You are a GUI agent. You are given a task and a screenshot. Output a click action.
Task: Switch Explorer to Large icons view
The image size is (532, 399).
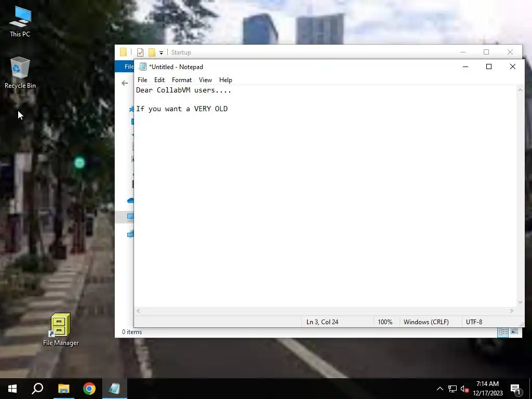[514, 332]
